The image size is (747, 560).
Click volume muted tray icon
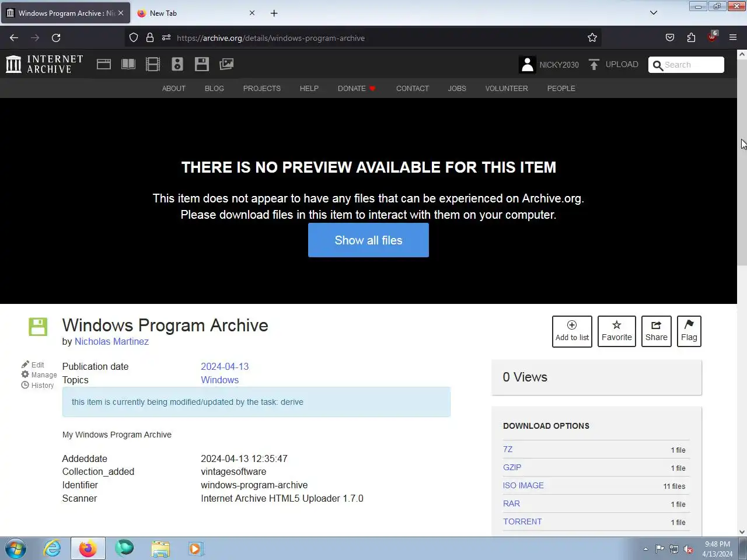click(689, 549)
